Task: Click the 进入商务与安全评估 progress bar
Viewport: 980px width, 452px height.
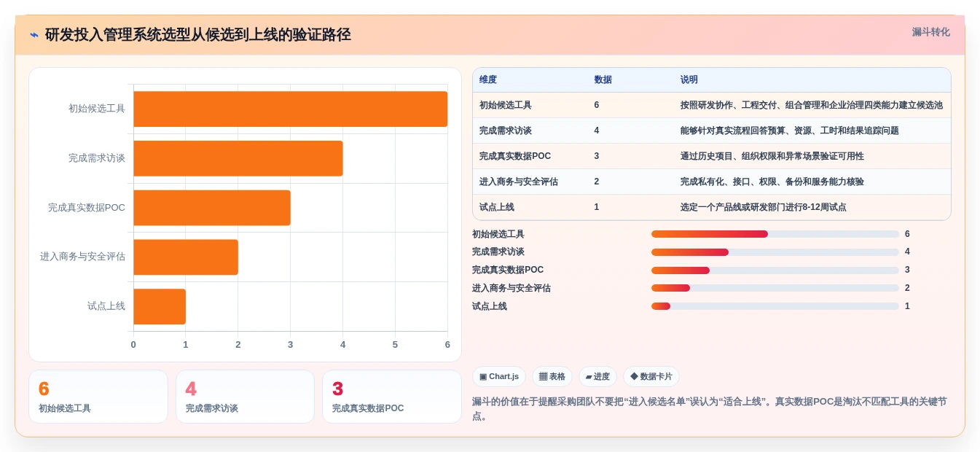Action: tap(775, 288)
